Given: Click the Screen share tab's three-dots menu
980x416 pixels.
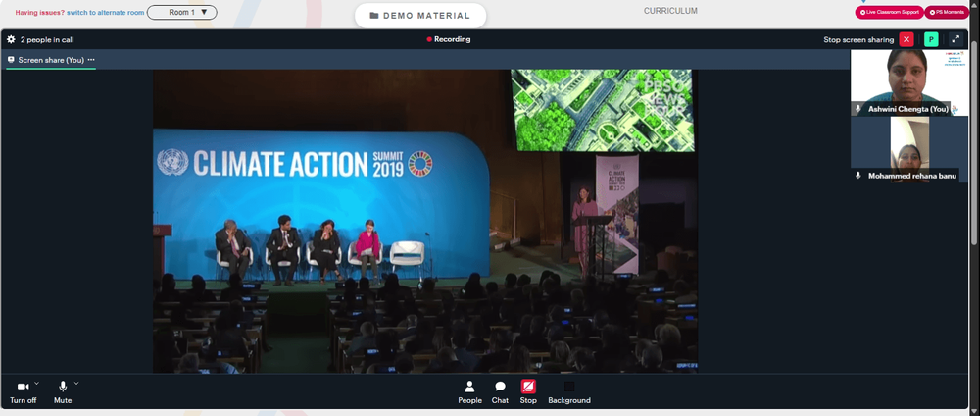Looking at the screenshot, I should pos(91,60).
